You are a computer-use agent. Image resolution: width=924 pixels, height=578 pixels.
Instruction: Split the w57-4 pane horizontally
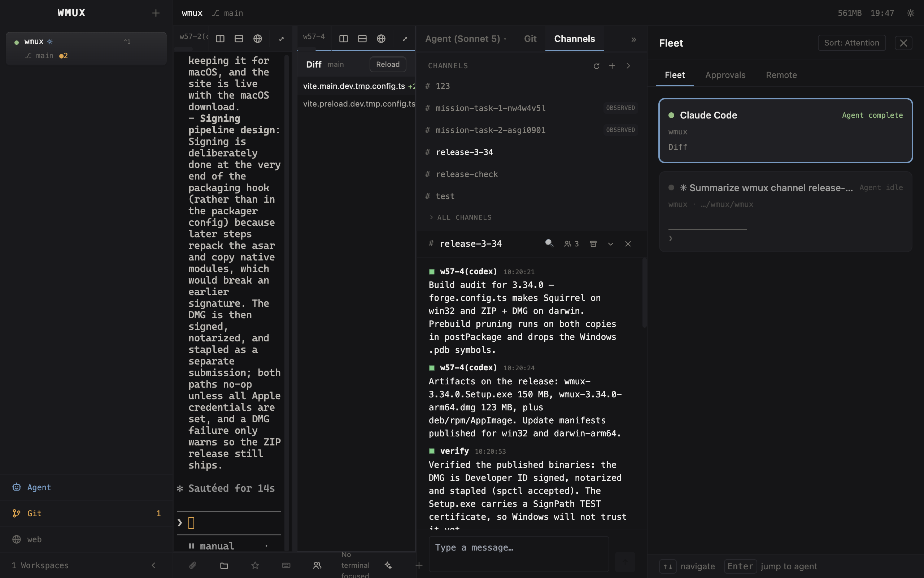[362, 39]
